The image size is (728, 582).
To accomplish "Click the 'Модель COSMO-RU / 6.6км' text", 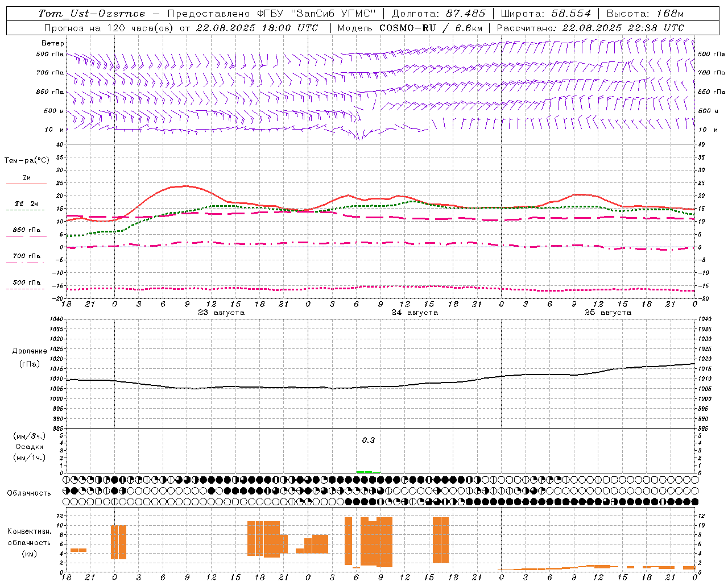I will pyautogui.click(x=410, y=28).
